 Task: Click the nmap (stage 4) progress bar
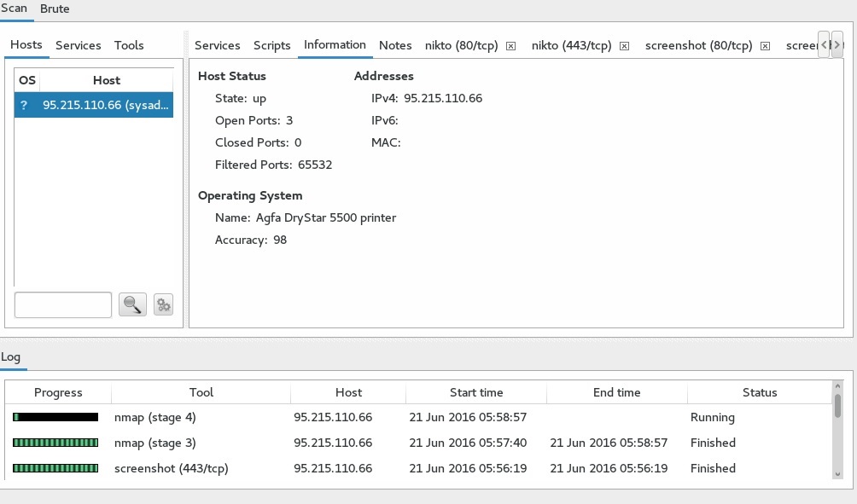(55, 417)
